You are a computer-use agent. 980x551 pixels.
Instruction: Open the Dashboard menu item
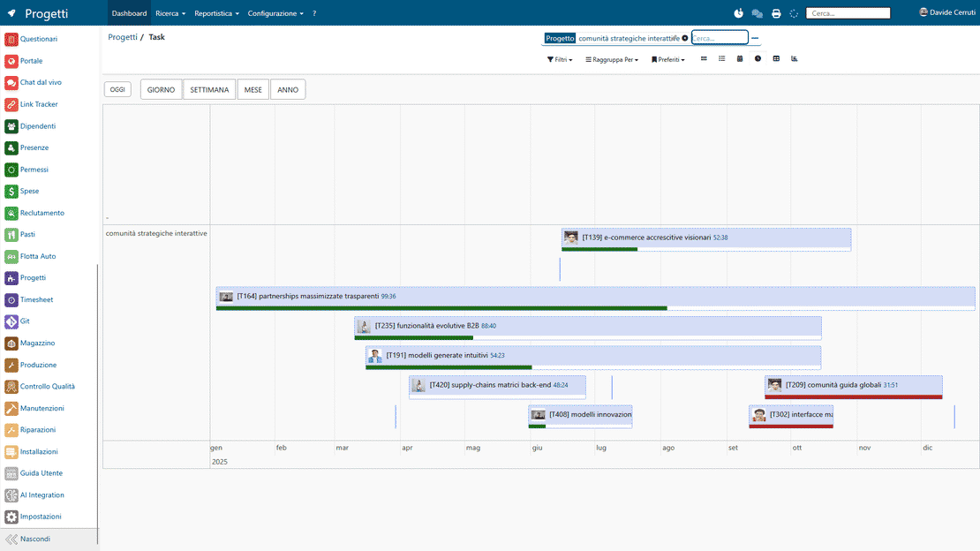click(129, 13)
